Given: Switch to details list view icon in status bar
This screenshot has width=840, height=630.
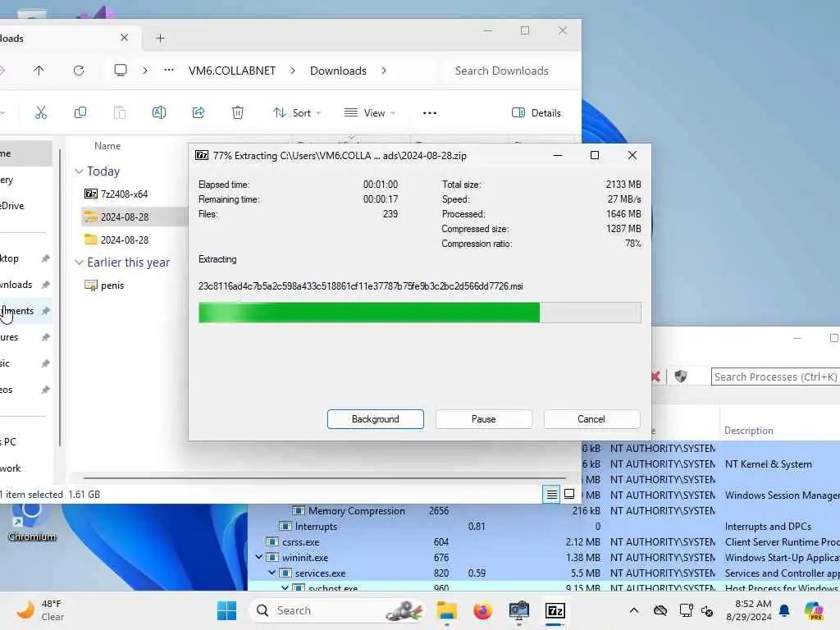Looking at the screenshot, I should 551,494.
